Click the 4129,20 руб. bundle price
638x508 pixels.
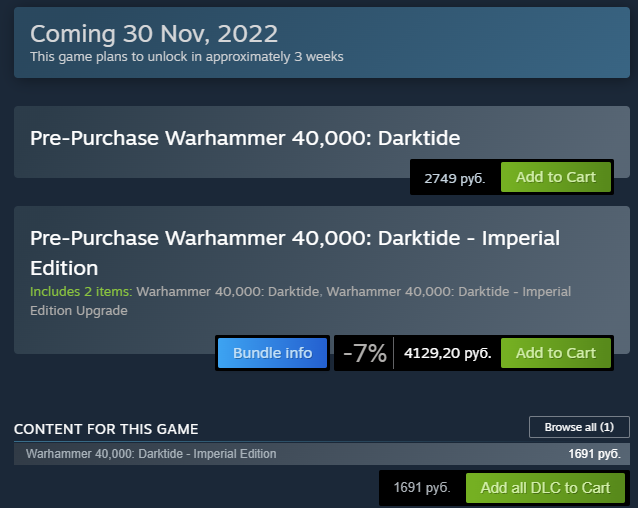447,353
